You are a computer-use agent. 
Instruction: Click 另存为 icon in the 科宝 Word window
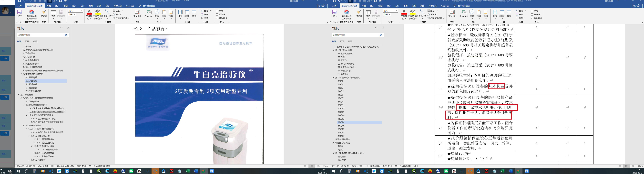[x=19, y=13]
